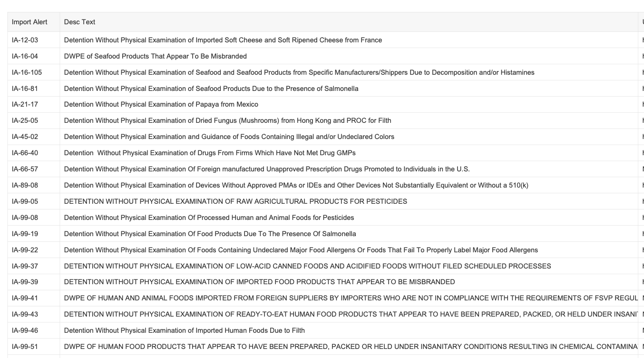
Task: Select the Papaya from Mexico description
Action: tap(161, 104)
